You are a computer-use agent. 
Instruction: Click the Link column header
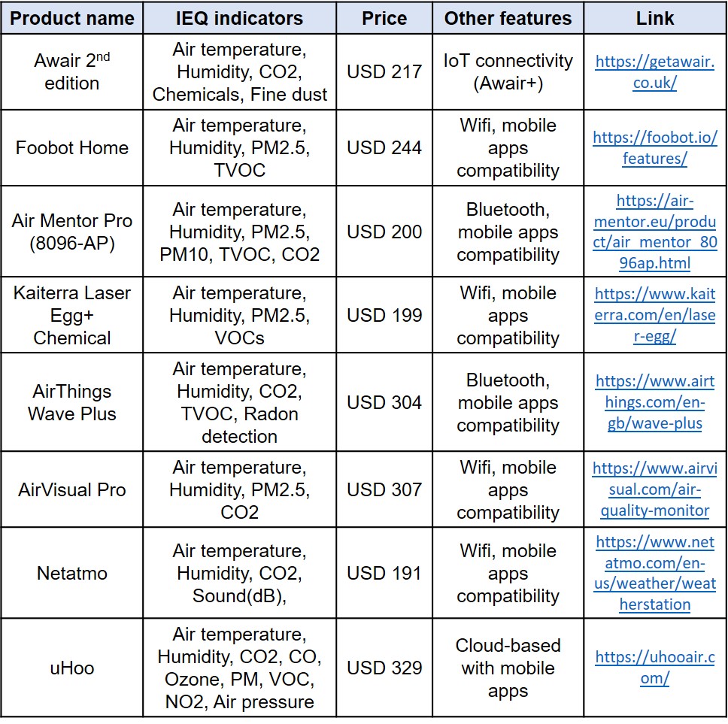(x=654, y=18)
